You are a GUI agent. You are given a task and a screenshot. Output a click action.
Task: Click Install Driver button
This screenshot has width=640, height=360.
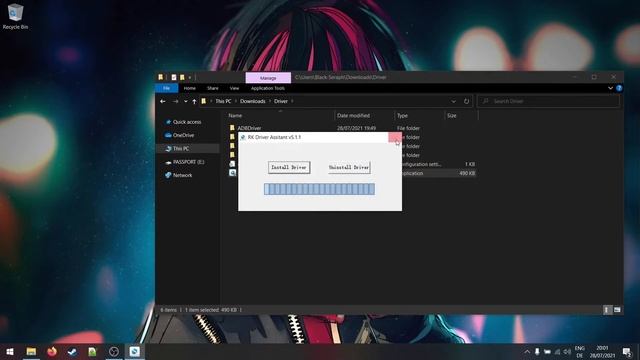point(289,167)
